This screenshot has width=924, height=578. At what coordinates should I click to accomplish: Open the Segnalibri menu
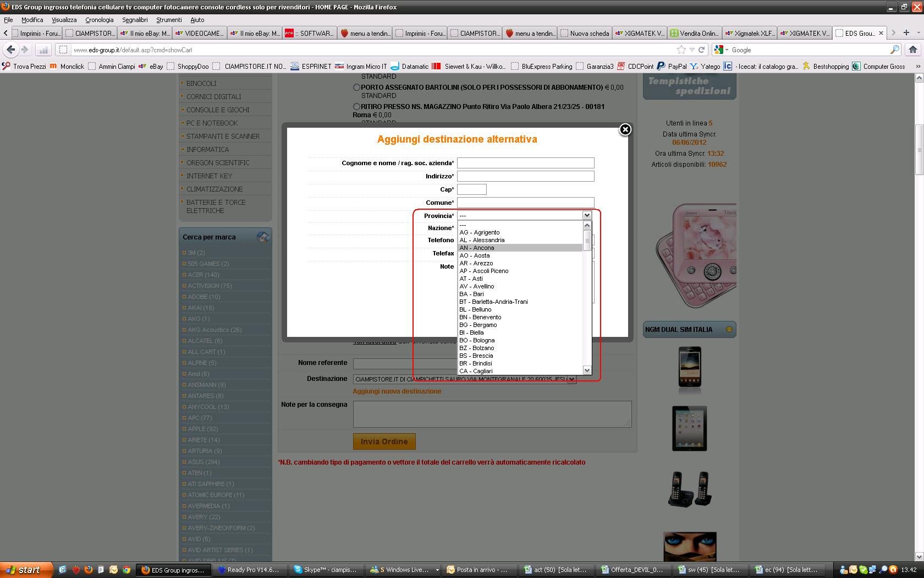pos(135,20)
